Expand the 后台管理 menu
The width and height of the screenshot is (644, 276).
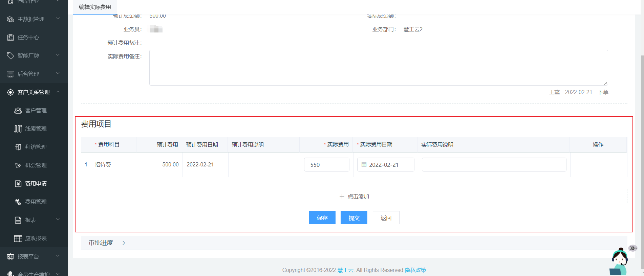58,73
